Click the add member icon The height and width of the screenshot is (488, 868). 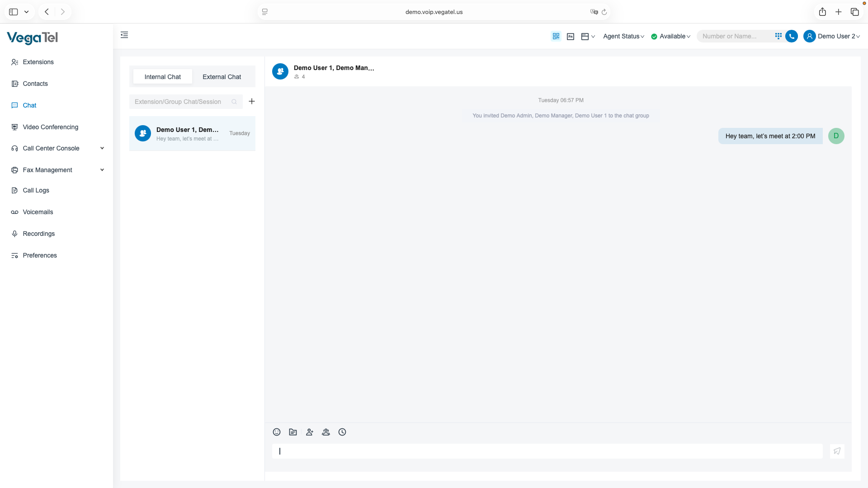click(309, 432)
